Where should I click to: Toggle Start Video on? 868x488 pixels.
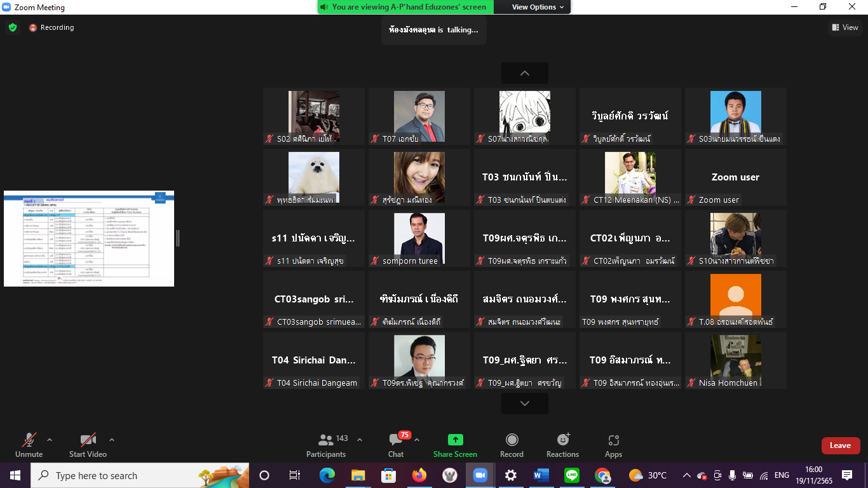(88, 444)
